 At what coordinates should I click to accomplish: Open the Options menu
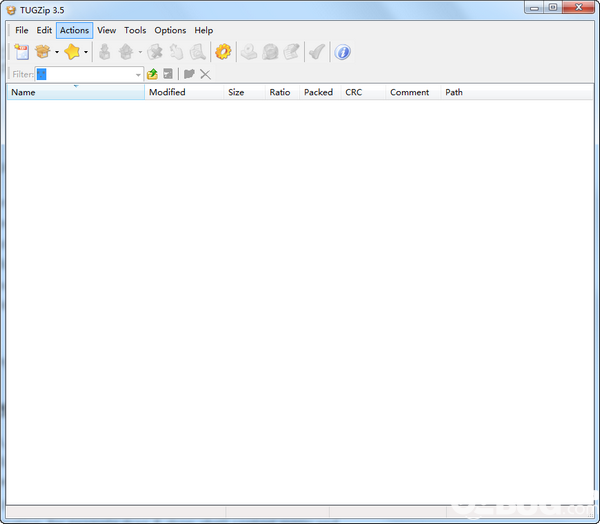(x=170, y=30)
